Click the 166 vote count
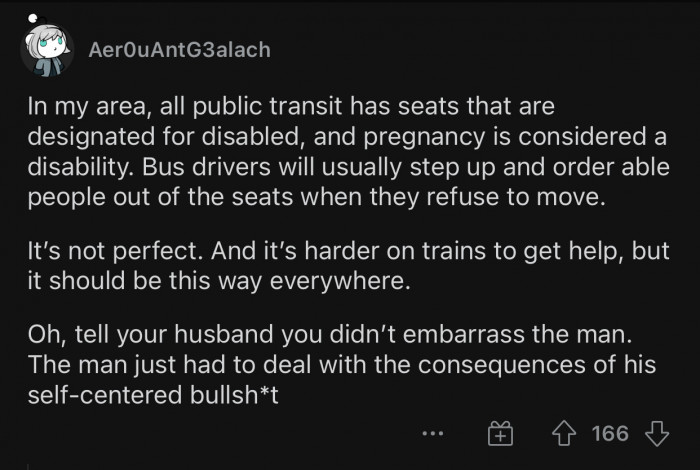Screen dimensions: 700x470 (x=610, y=433)
